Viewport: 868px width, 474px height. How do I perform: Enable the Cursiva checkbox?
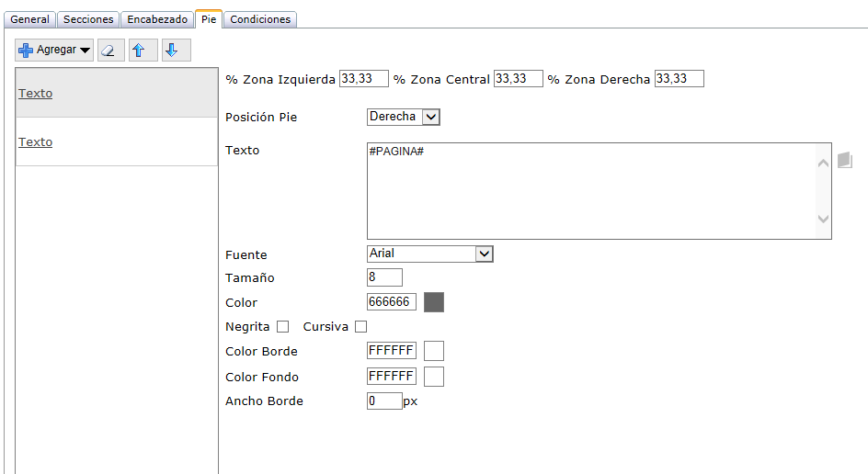360,326
